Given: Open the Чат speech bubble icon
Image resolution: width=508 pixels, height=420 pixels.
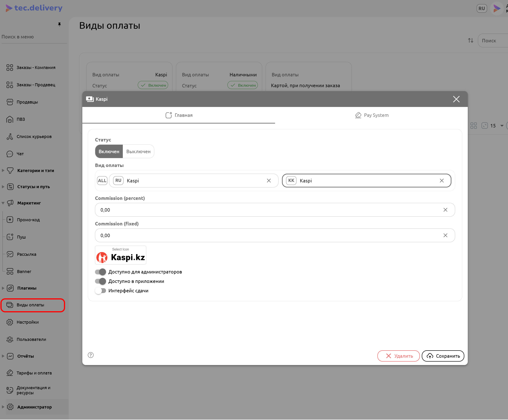Looking at the screenshot, I should tap(10, 154).
